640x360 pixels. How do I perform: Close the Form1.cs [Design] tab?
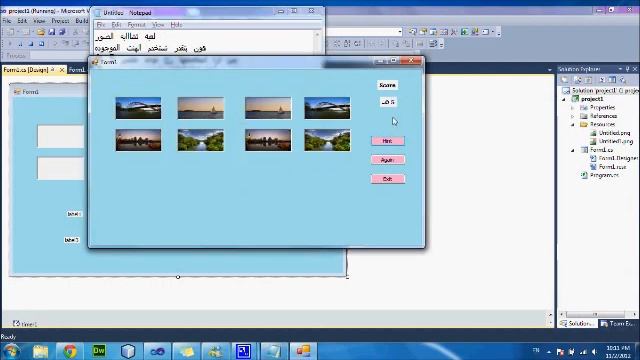coord(62,70)
